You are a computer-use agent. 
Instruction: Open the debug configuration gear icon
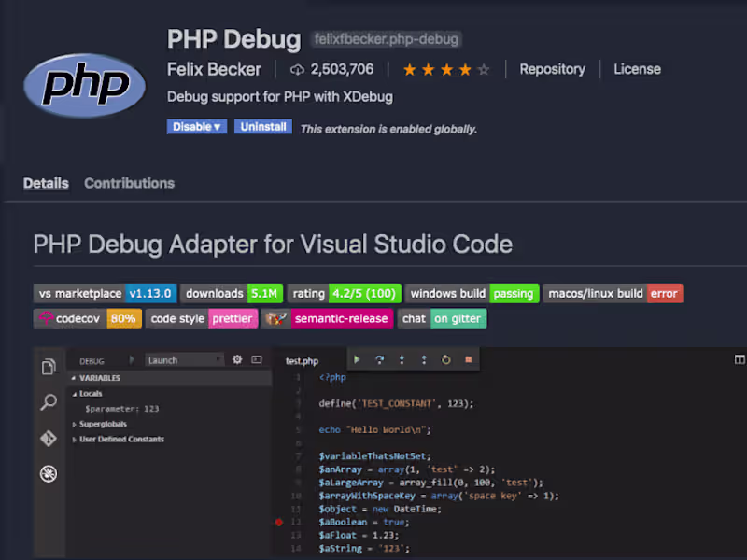coord(236,358)
